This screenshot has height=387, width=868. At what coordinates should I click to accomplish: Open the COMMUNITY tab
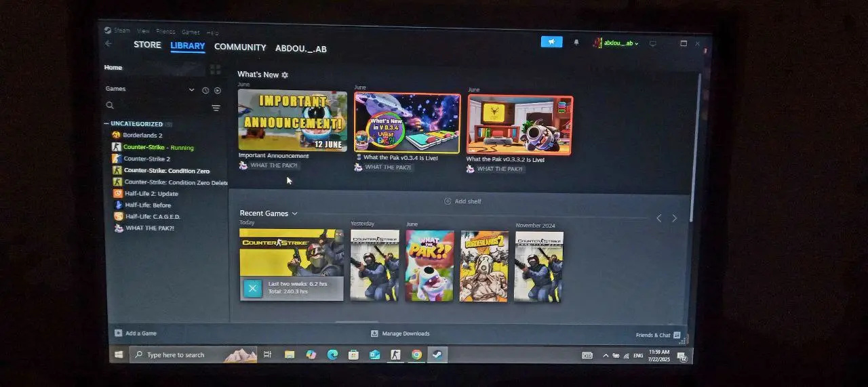[240, 47]
